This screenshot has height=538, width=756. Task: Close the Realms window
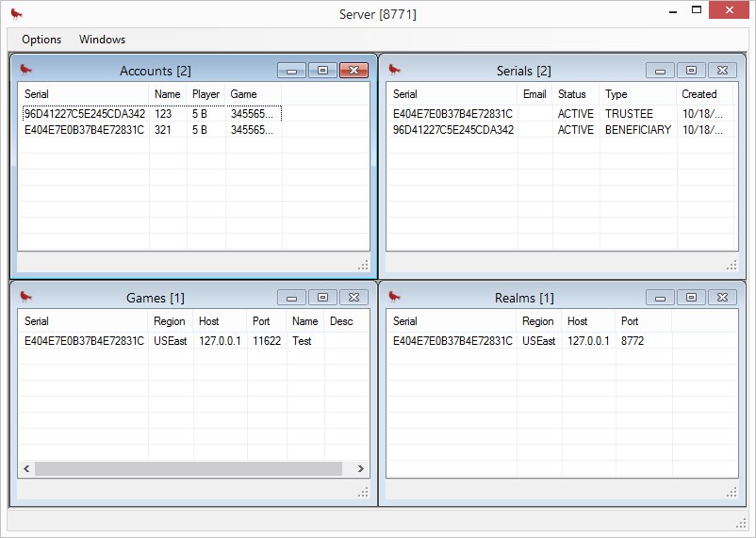pyautogui.click(x=722, y=298)
